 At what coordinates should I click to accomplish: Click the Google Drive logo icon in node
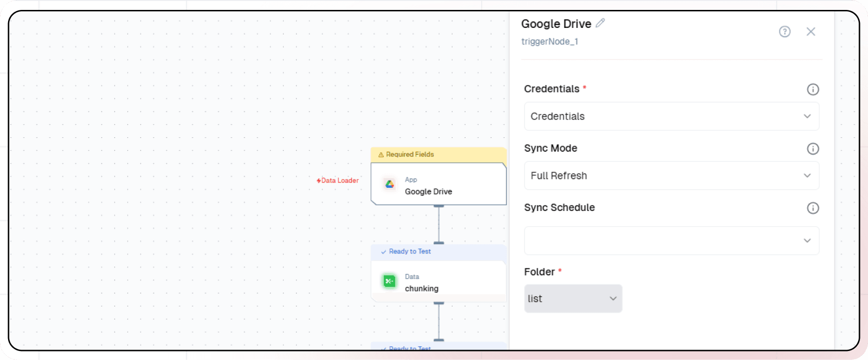(x=389, y=184)
